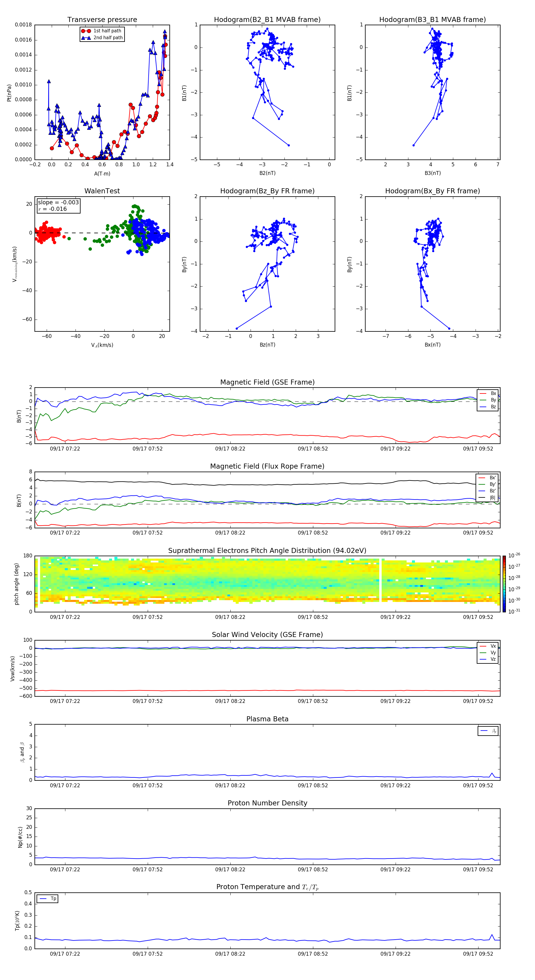This screenshot has width=535, height=980.
Task: Select the "2nd half path" legend entry
Action: [102, 38]
